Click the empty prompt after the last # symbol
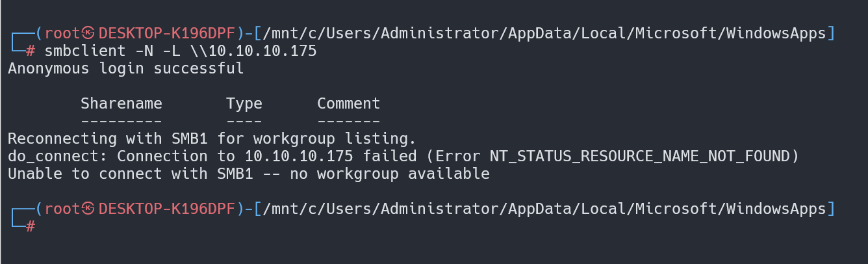Screen dimensions: 868x264 pyautogui.click(x=44, y=226)
